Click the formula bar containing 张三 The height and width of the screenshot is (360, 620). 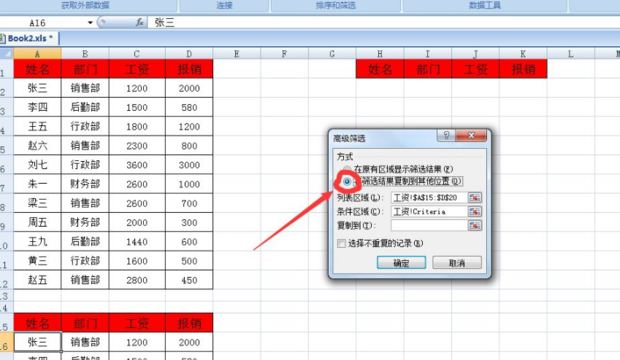[384, 23]
